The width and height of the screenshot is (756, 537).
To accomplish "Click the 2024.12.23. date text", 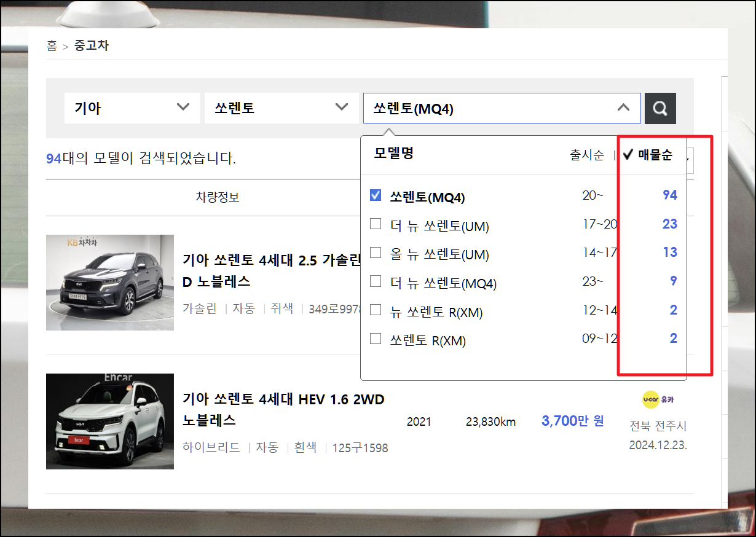I will tap(658, 445).
